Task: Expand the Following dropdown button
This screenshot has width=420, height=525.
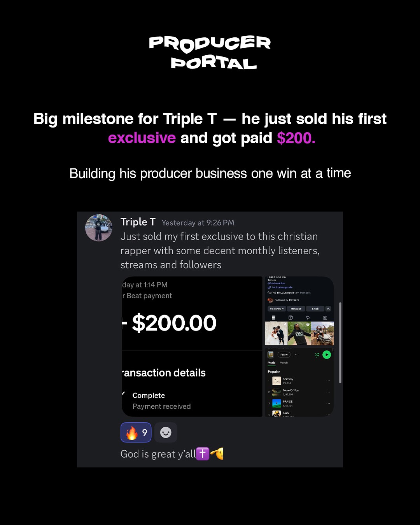Action: tap(277, 309)
